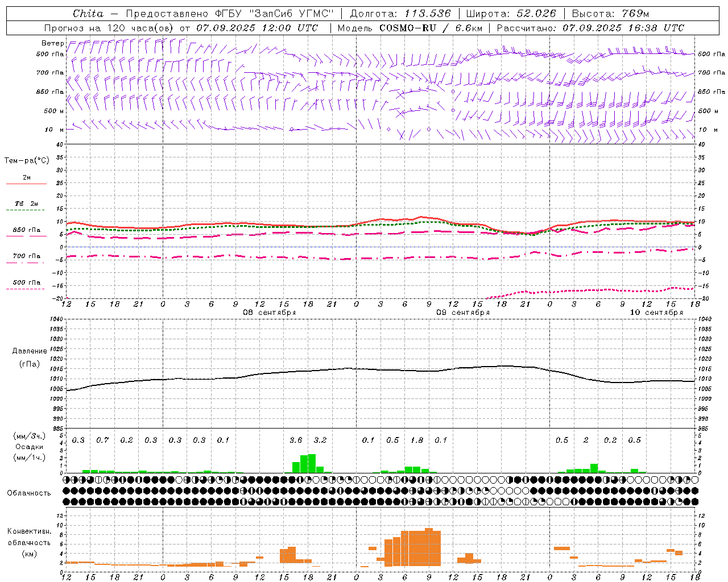Click the "08 сентября" date label
Screen dimensions: 728x582
[x=270, y=313]
